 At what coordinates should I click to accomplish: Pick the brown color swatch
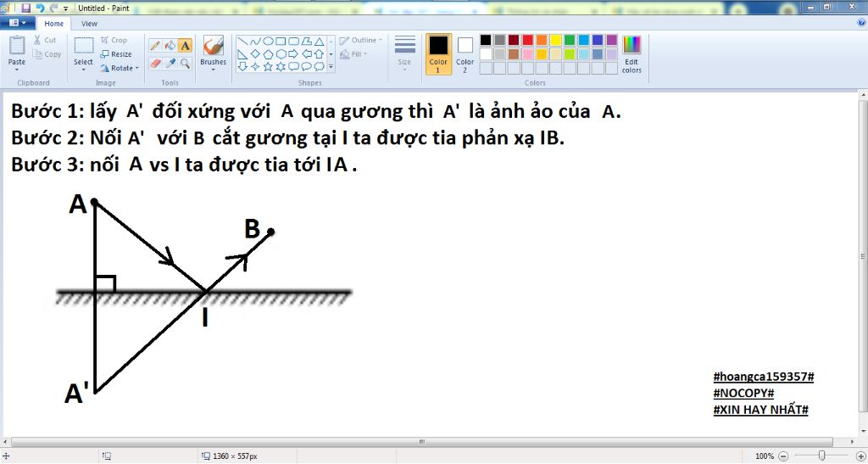[x=514, y=54]
